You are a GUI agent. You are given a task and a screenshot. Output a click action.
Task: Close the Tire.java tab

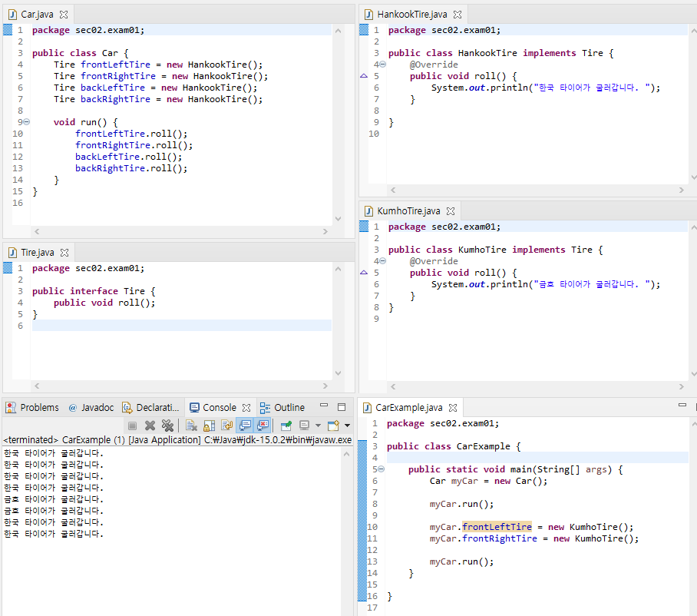[x=64, y=253]
